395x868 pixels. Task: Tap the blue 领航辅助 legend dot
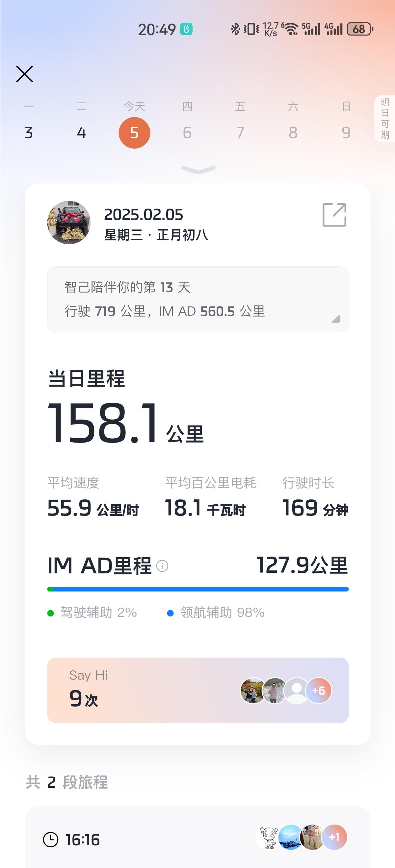[171, 613]
